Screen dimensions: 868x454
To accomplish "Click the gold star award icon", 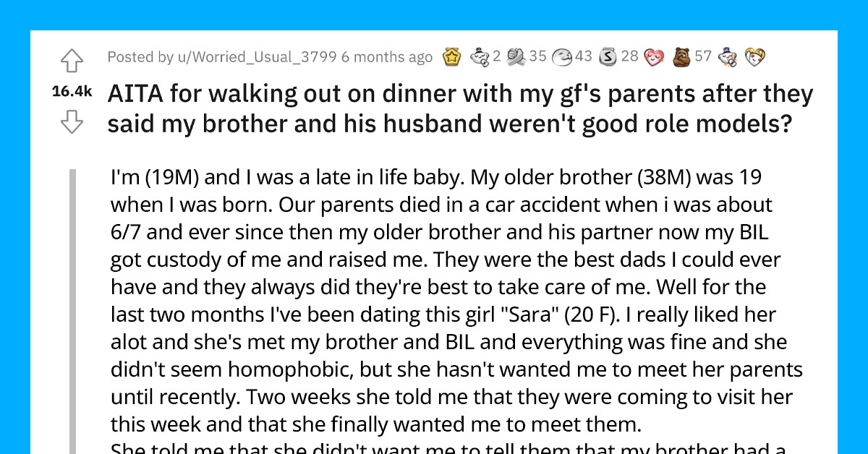I will point(453,56).
